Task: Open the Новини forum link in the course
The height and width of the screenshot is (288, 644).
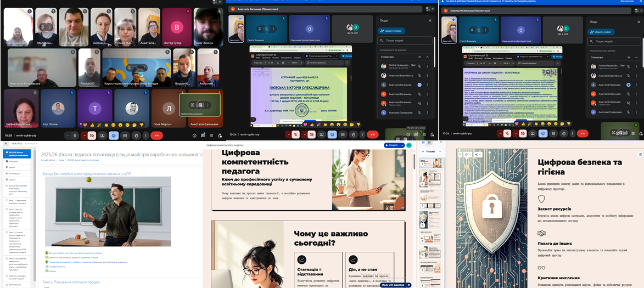Action: coord(53,270)
